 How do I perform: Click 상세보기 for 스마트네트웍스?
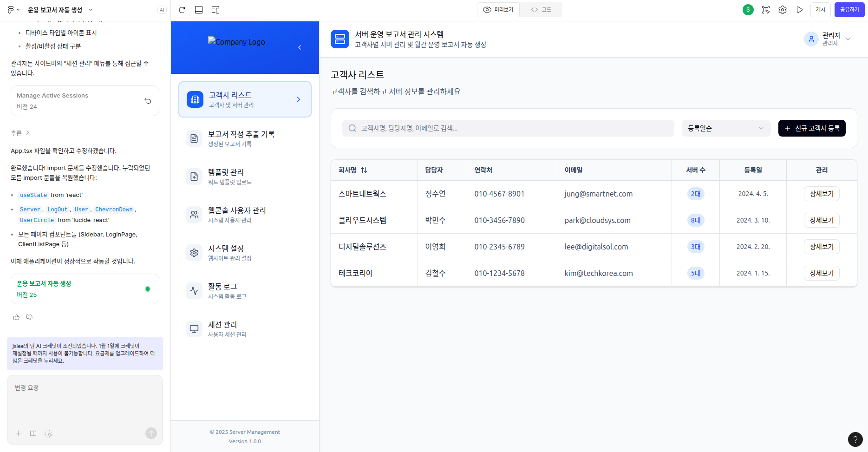pos(821,194)
